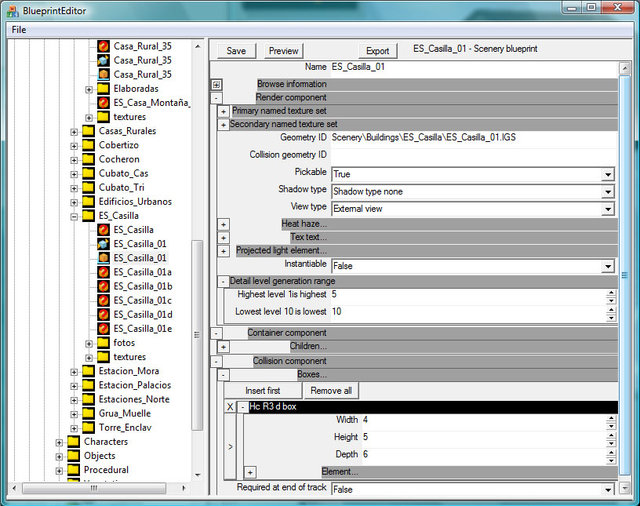Click the Save button
This screenshot has width=640, height=506.
click(x=236, y=51)
